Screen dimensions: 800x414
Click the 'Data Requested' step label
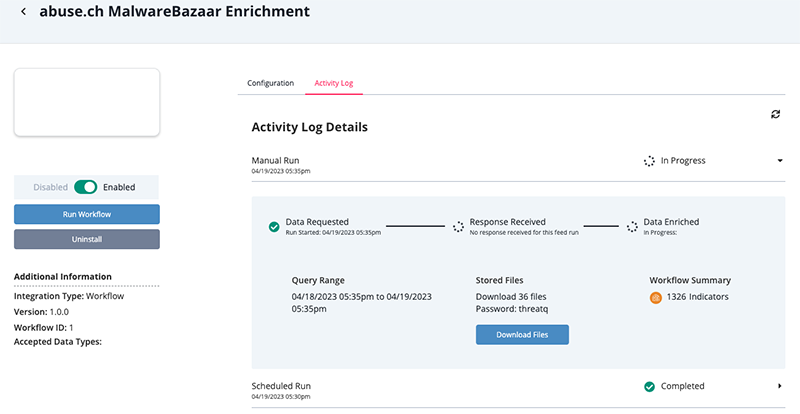coord(317,222)
